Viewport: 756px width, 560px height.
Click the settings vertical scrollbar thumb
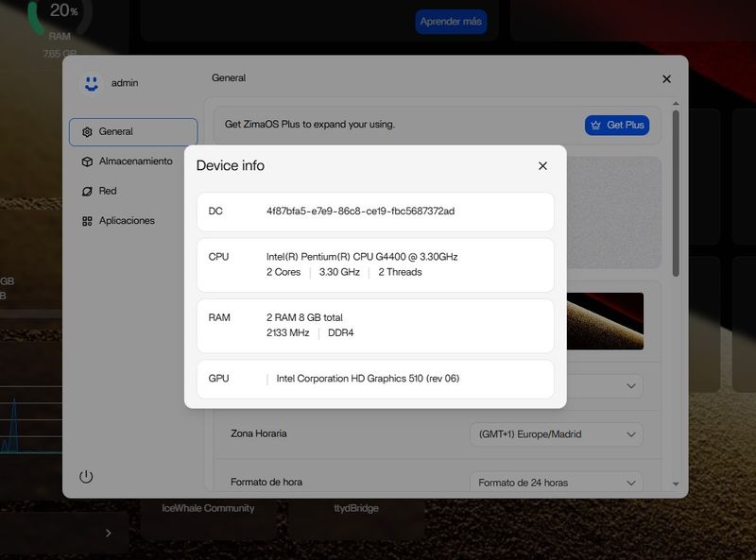point(676,194)
